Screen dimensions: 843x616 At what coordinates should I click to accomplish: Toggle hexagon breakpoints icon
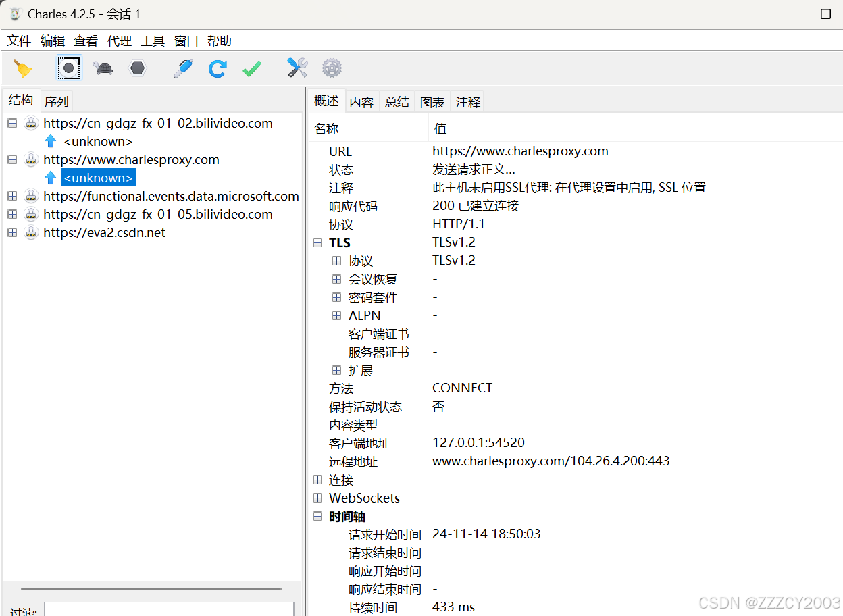138,68
